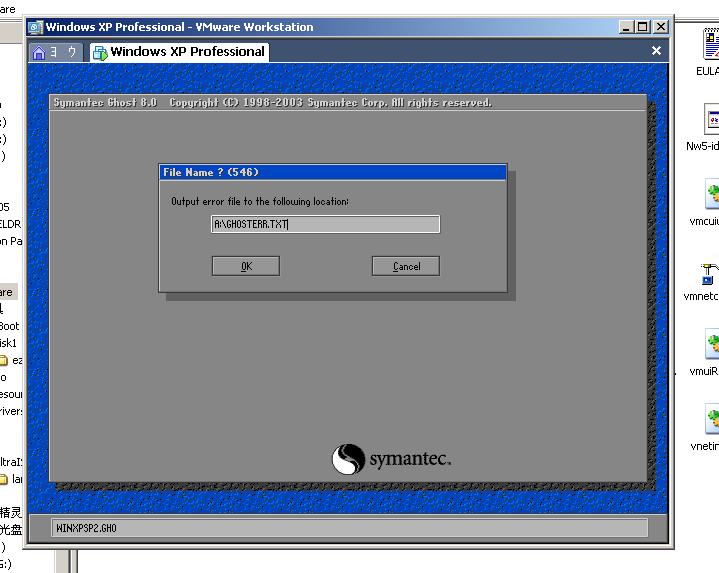Click the Symantec logo
Screen dimensions: 719x573
(x=391, y=458)
